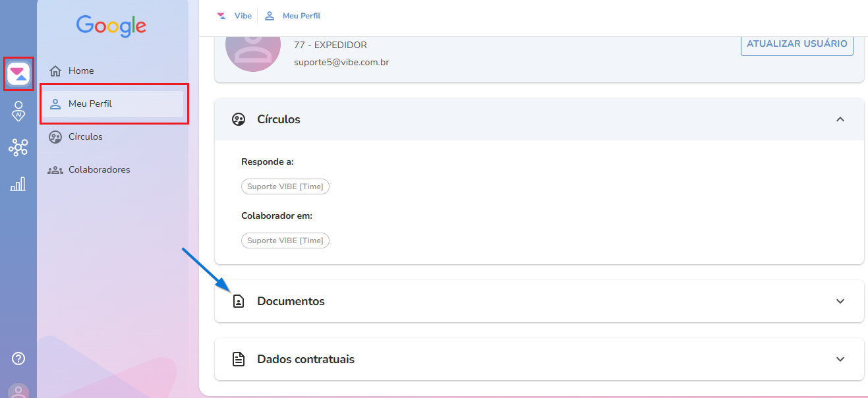Screen dimensions: 868x398
Task: Open Círculos in the sidebar
Action: [112, 136]
